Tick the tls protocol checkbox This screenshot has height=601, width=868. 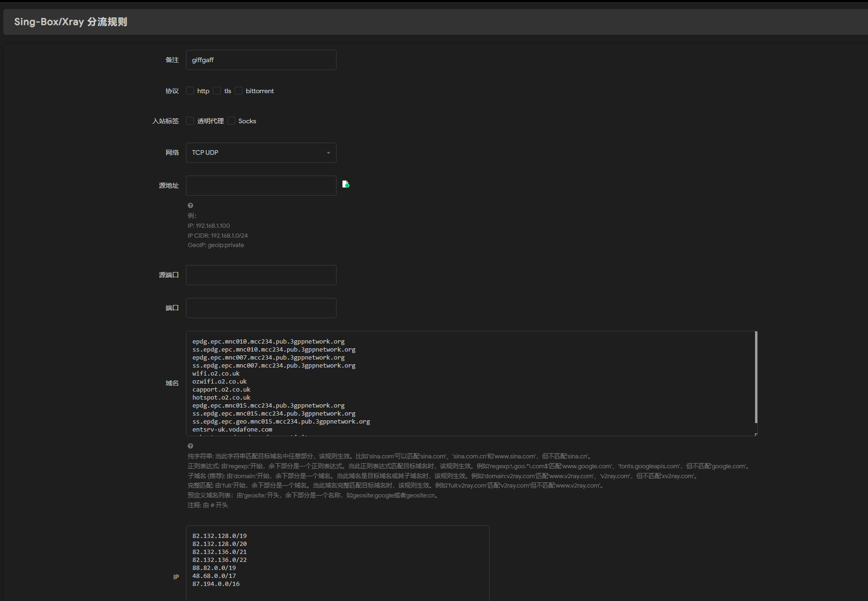pyautogui.click(x=217, y=91)
